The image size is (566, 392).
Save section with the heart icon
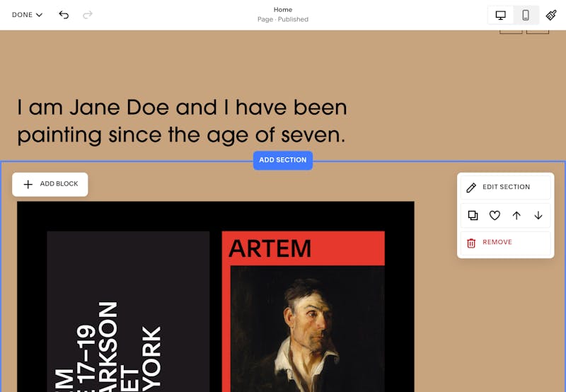pyautogui.click(x=495, y=216)
